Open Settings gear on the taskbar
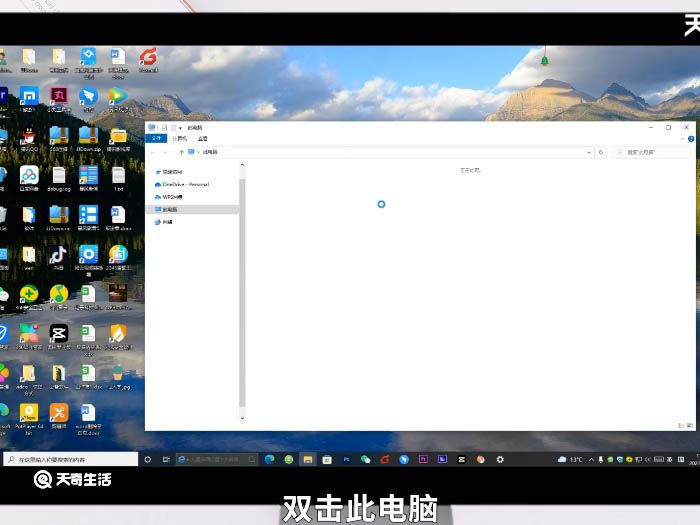The width and height of the screenshot is (700, 525). click(500, 459)
